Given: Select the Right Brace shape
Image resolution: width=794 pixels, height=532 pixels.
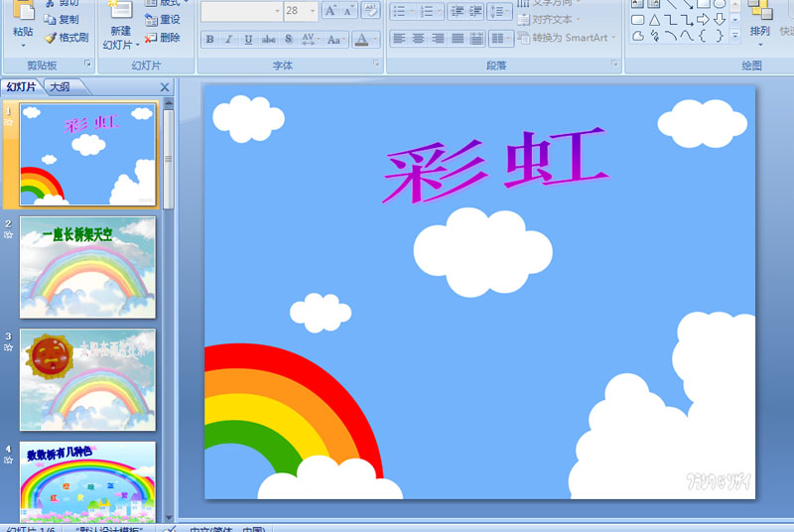Looking at the screenshot, I should click(x=720, y=36).
